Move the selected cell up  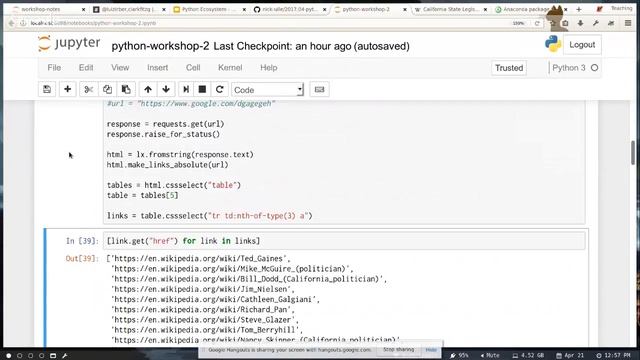148,89
